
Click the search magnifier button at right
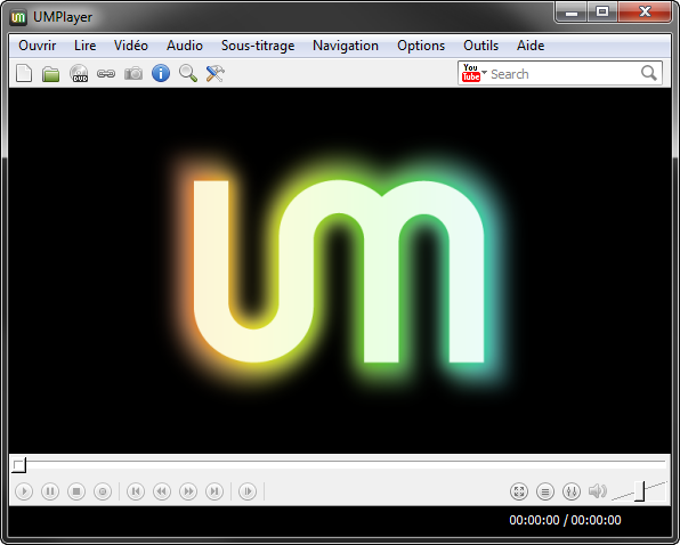649,73
